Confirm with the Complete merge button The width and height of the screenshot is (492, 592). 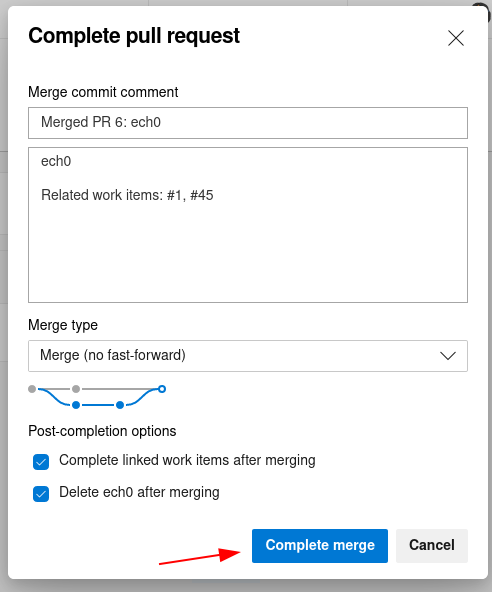click(x=320, y=546)
